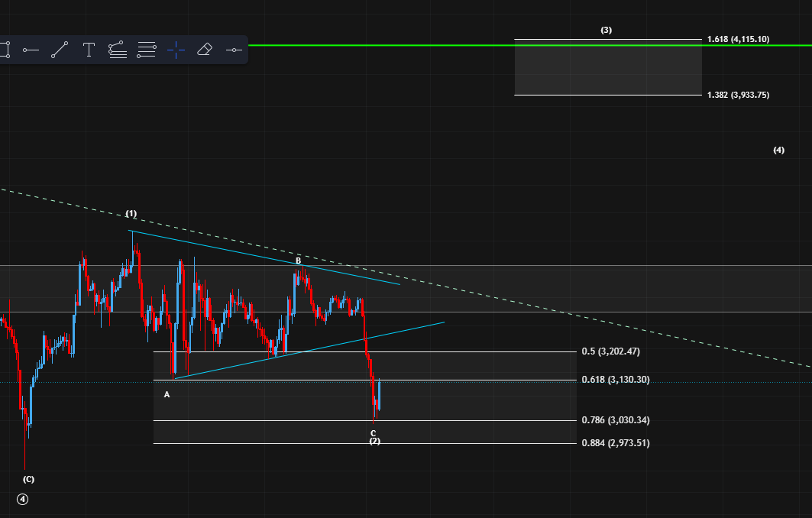
Task: Select the Horizontal Ray tool
Action: pyautogui.click(x=31, y=50)
